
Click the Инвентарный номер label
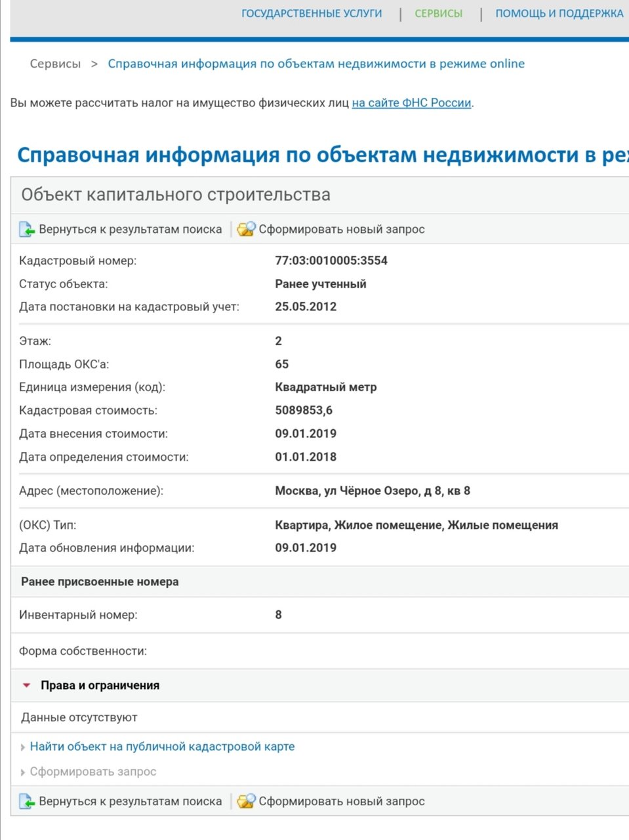[x=78, y=616]
